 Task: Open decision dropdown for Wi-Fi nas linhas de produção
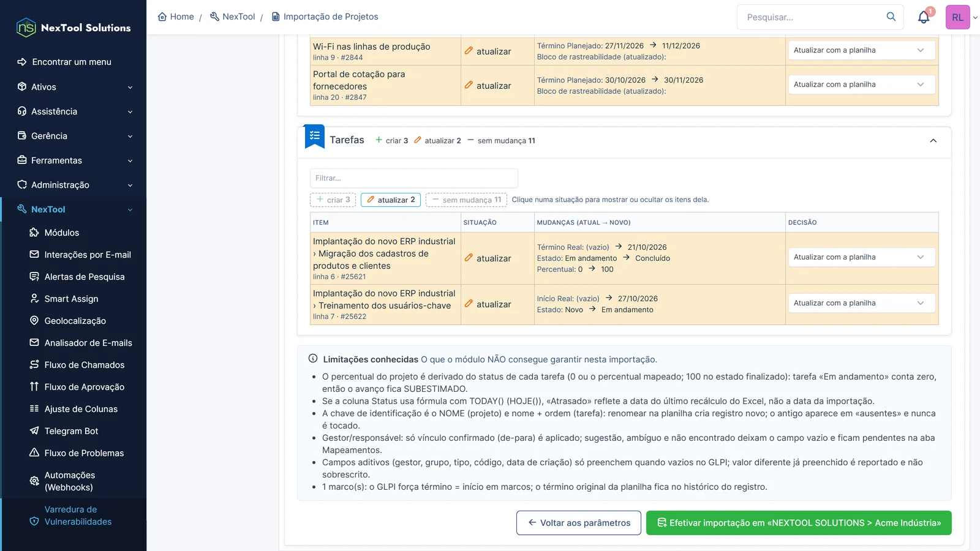[x=862, y=50]
